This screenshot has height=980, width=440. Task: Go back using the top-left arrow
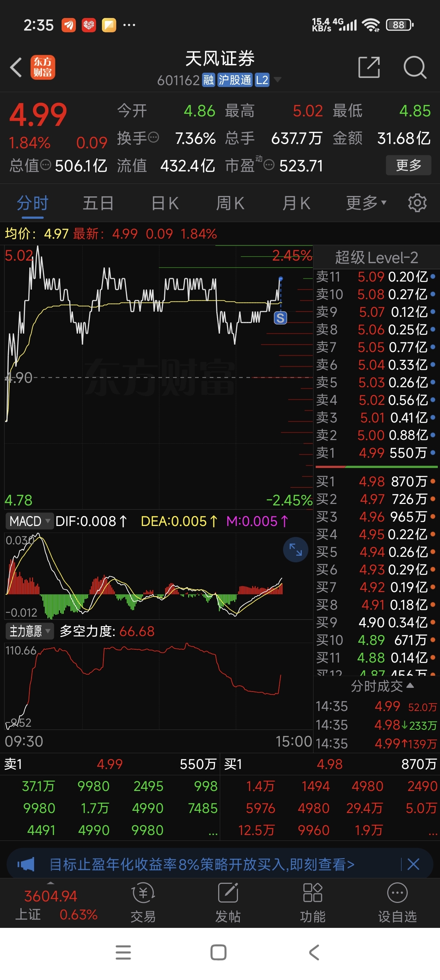[16, 67]
